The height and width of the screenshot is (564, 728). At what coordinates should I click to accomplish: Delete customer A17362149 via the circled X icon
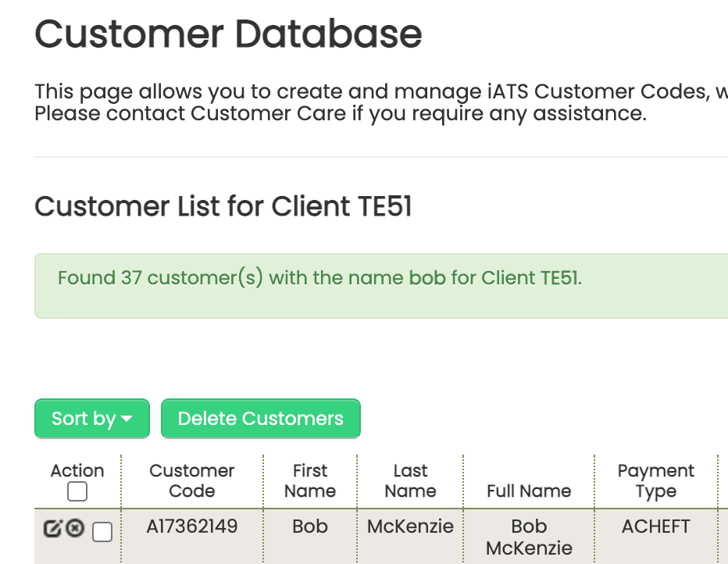tap(75, 528)
